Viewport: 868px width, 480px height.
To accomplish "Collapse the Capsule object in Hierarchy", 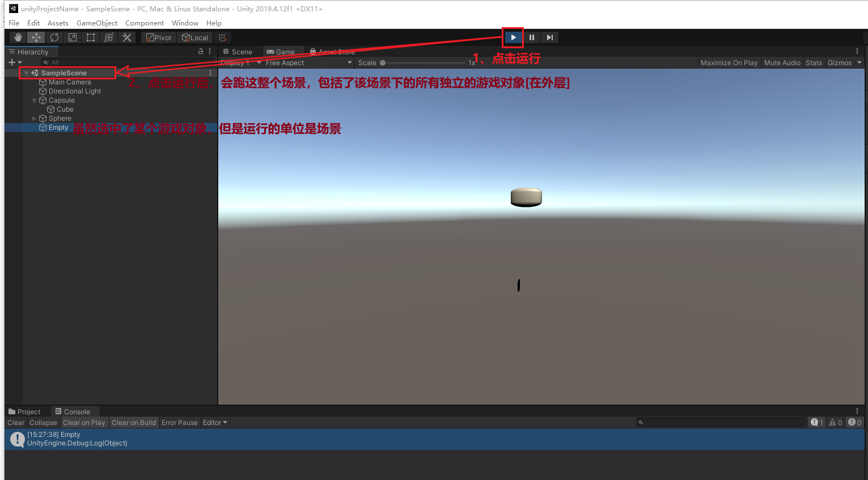I will point(35,100).
